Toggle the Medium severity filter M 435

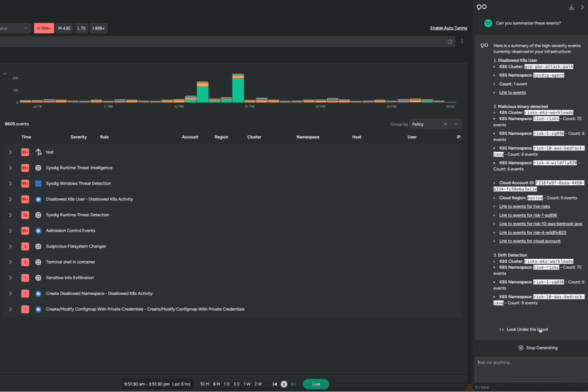coord(64,28)
